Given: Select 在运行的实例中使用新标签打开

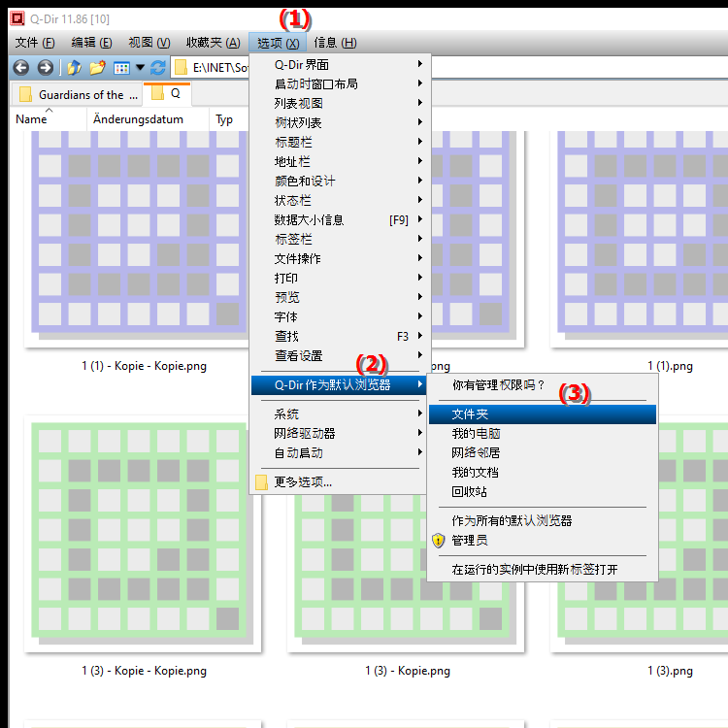Looking at the screenshot, I should [543, 569].
